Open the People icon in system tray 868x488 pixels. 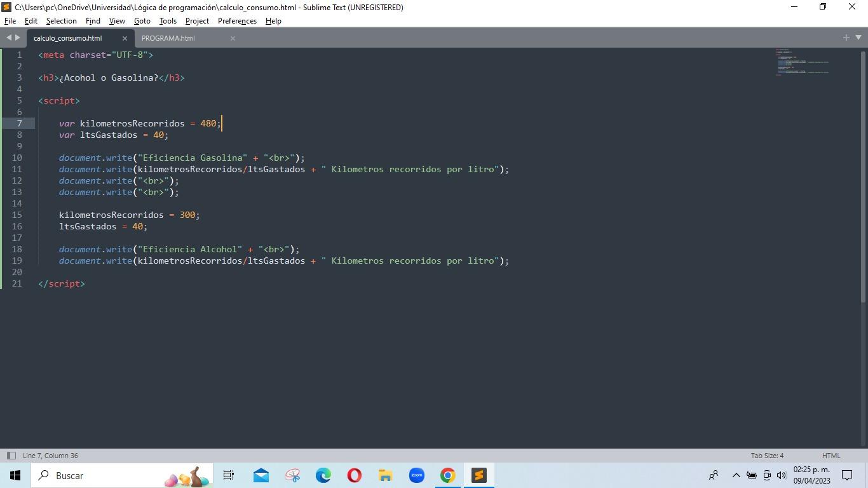(714, 475)
